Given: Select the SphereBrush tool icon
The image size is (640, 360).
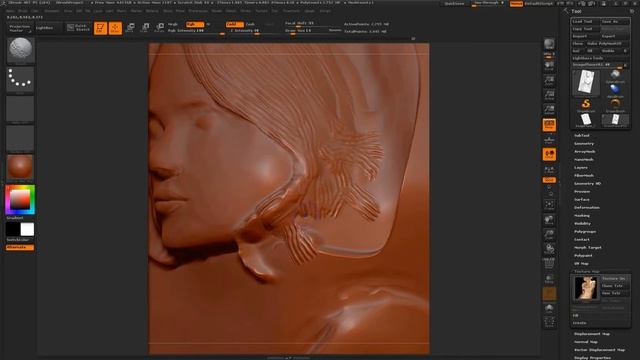Looking at the screenshot, I should (x=615, y=76).
